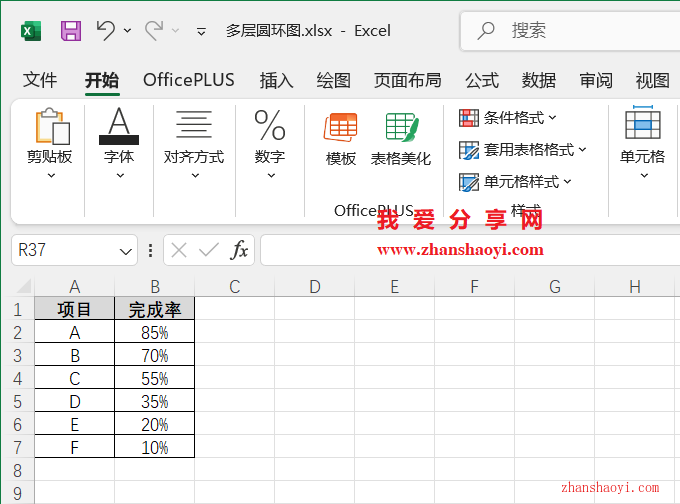Click the OfficePLUS Templates (模板) icon
Viewport: 680px width, 504px height.
tap(341, 140)
